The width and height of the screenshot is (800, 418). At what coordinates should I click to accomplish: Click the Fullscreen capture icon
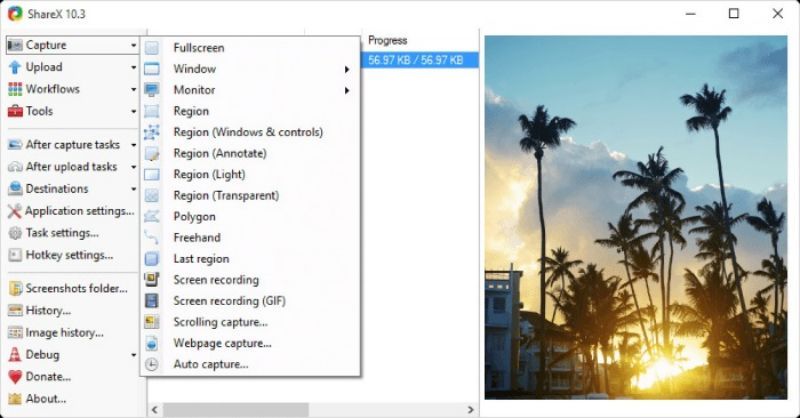click(152, 48)
